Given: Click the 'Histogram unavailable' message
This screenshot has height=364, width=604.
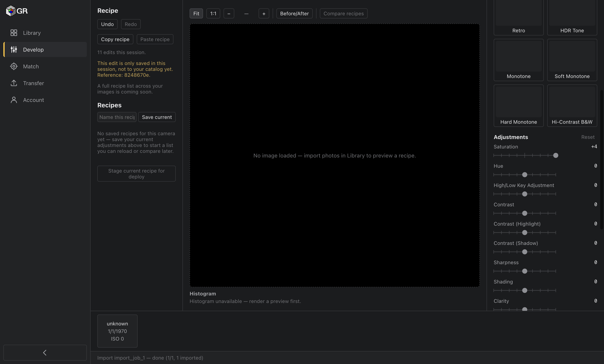Looking at the screenshot, I should [245, 301].
